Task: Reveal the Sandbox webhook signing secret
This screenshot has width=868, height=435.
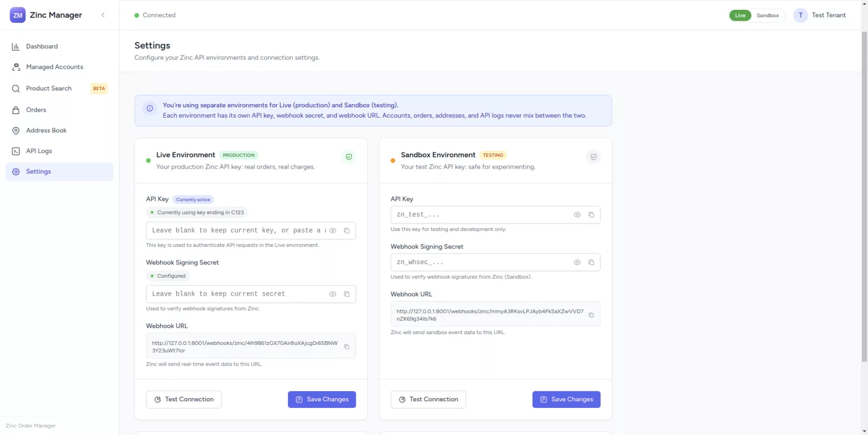Action: 577,263
